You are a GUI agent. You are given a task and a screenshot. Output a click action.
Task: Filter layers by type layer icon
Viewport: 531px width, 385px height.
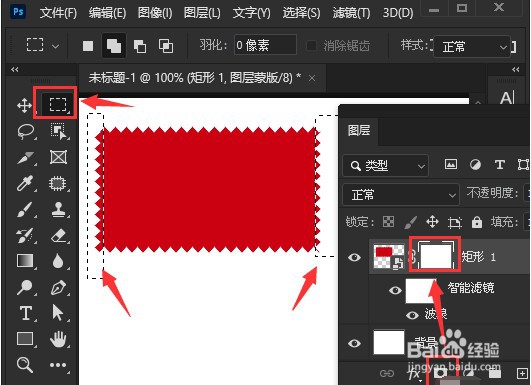500,165
